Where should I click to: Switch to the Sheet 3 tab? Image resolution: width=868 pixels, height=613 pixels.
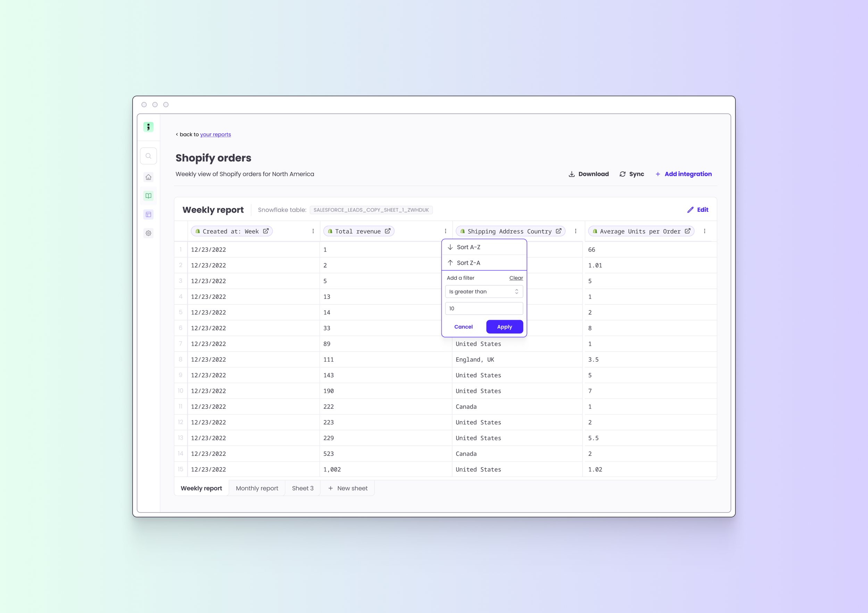coord(302,488)
